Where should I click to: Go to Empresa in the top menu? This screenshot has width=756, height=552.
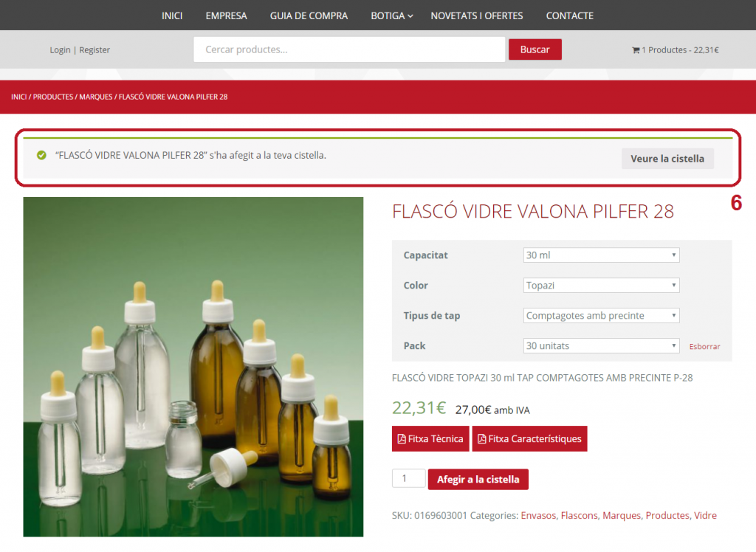(x=226, y=15)
